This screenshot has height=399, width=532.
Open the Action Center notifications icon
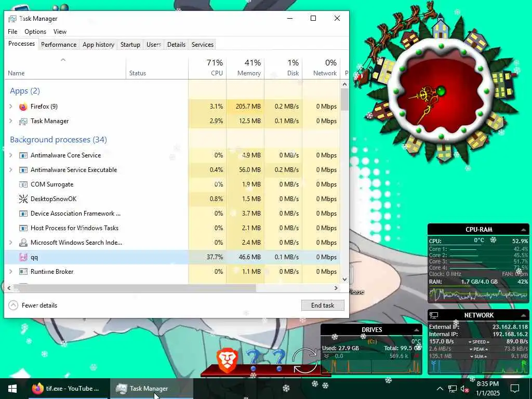(515, 389)
